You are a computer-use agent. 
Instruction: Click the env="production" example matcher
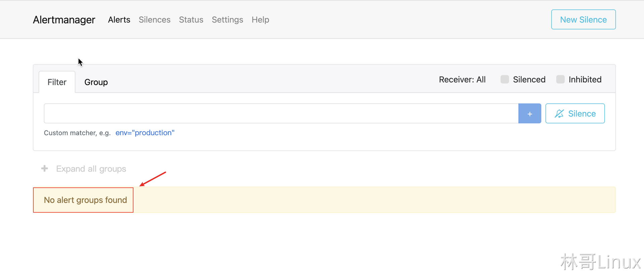click(145, 133)
